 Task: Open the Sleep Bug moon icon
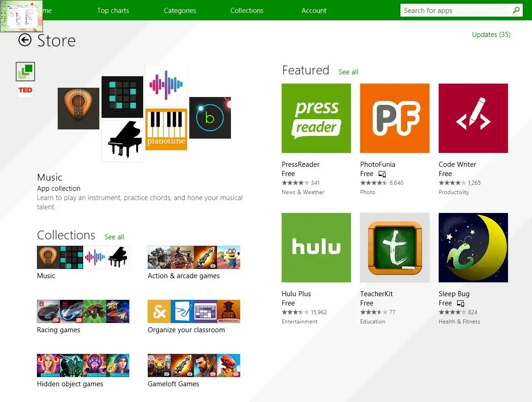pyautogui.click(x=473, y=248)
